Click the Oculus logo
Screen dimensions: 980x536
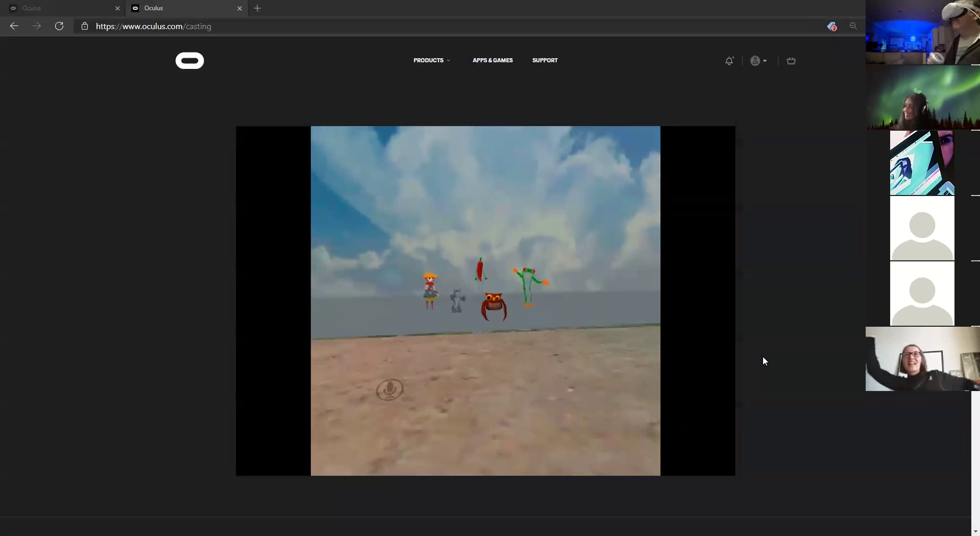tap(190, 61)
